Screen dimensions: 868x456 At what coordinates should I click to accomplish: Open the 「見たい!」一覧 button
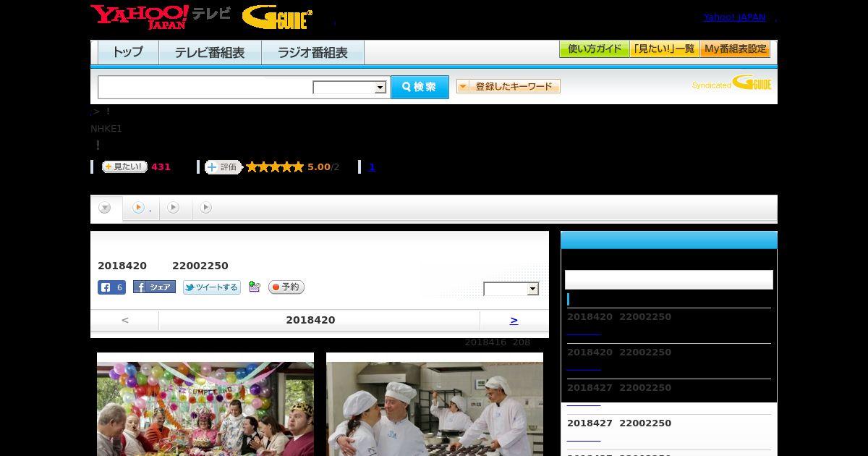click(665, 49)
